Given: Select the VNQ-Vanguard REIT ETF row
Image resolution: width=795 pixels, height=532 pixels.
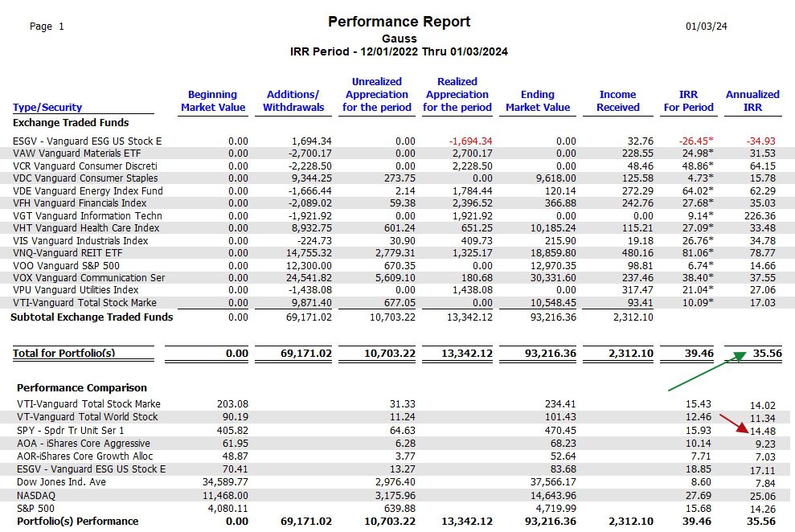Looking at the screenshot, I should coord(397,253).
